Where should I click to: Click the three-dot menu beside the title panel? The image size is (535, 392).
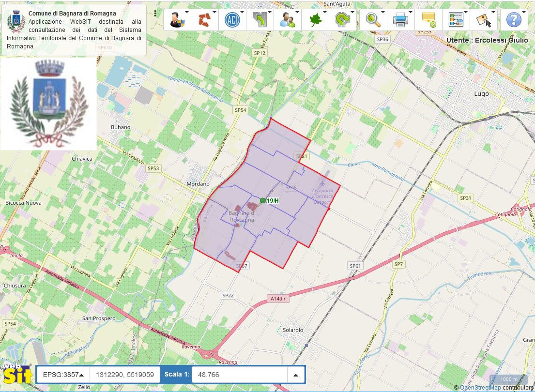(x=155, y=13)
